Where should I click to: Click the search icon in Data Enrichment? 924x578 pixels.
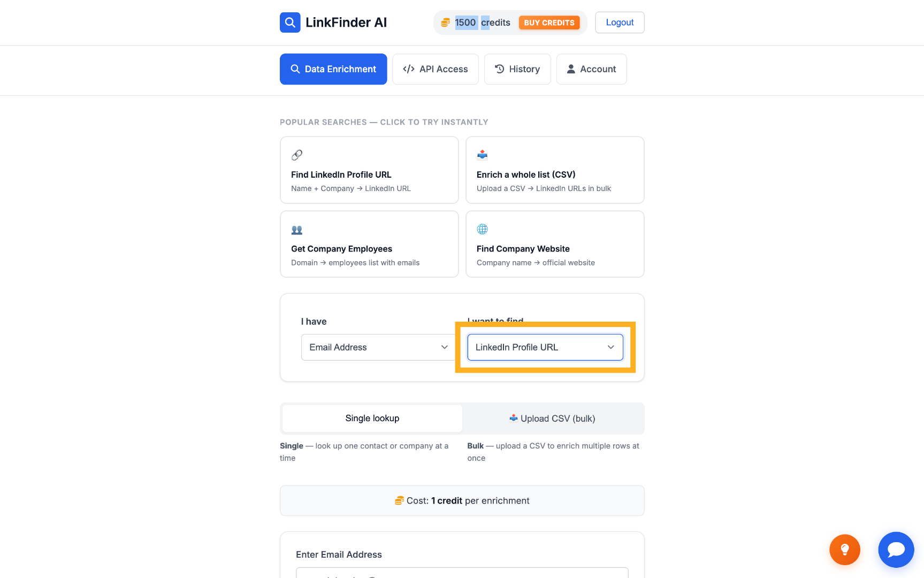295,69
